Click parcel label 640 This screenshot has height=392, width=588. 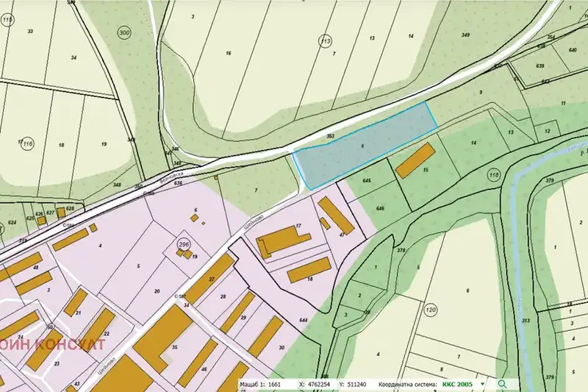coord(573,50)
